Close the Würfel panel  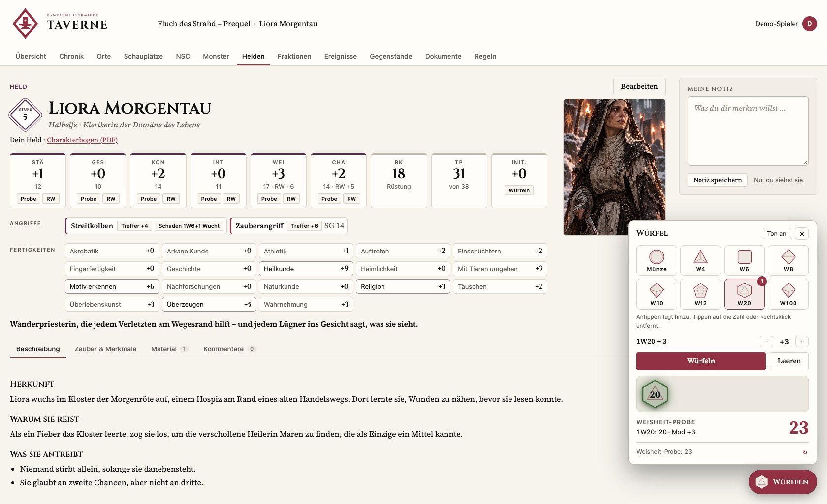802,234
